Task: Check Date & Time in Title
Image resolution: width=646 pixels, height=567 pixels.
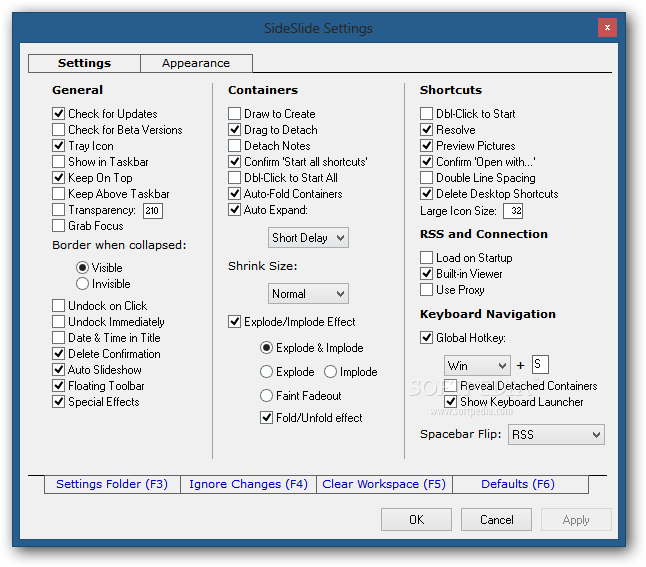Action: point(59,337)
